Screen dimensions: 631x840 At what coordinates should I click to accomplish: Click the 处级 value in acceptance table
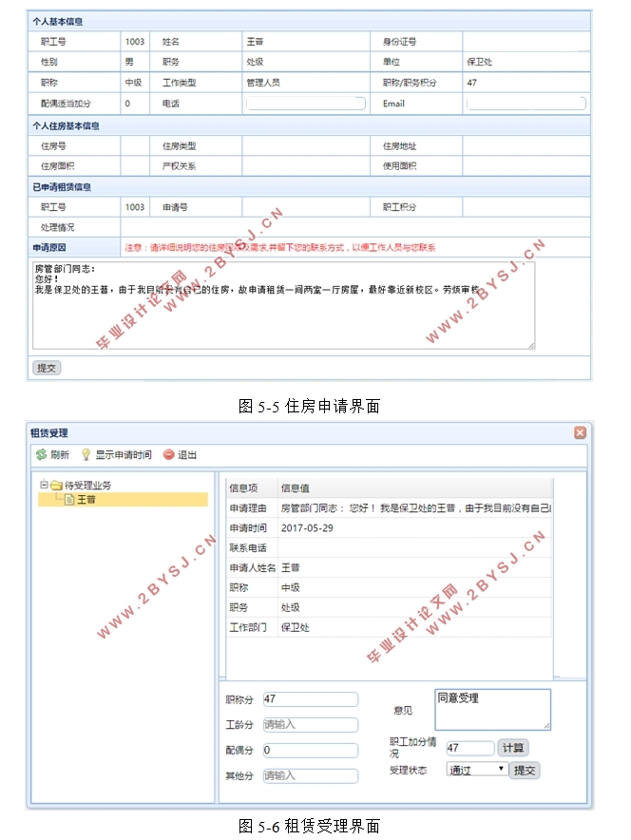[291, 607]
